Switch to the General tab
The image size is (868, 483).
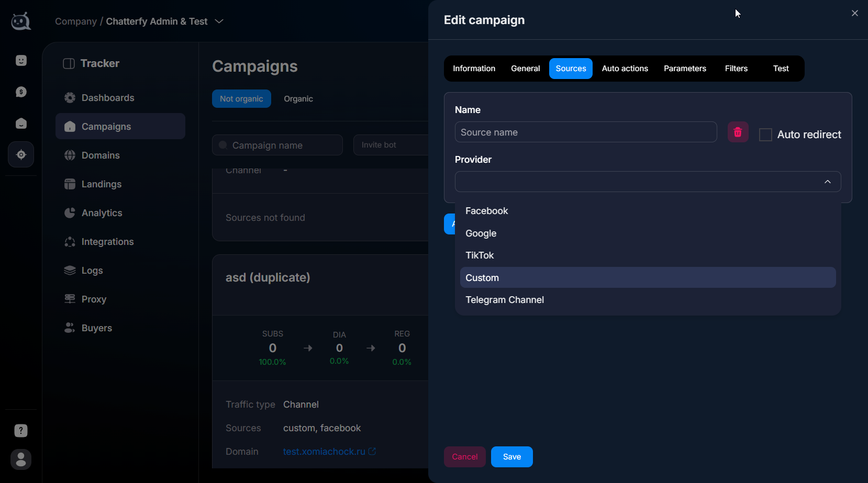(525, 69)
